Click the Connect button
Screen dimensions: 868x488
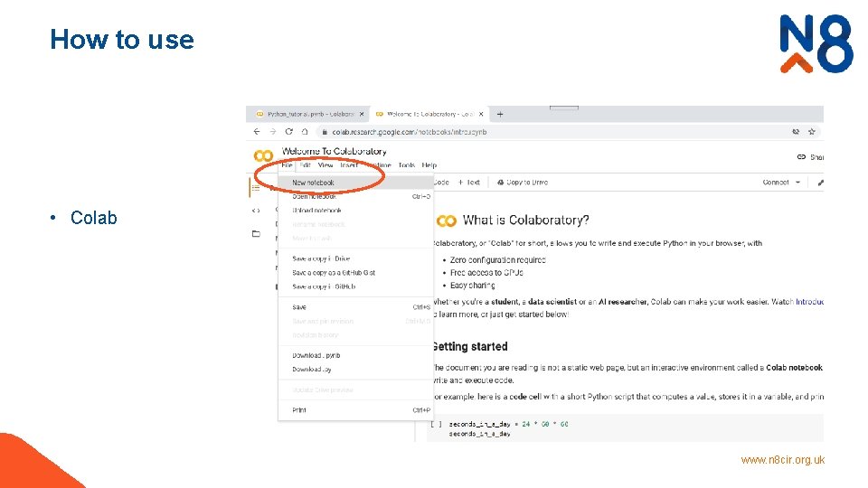[776, 182]
